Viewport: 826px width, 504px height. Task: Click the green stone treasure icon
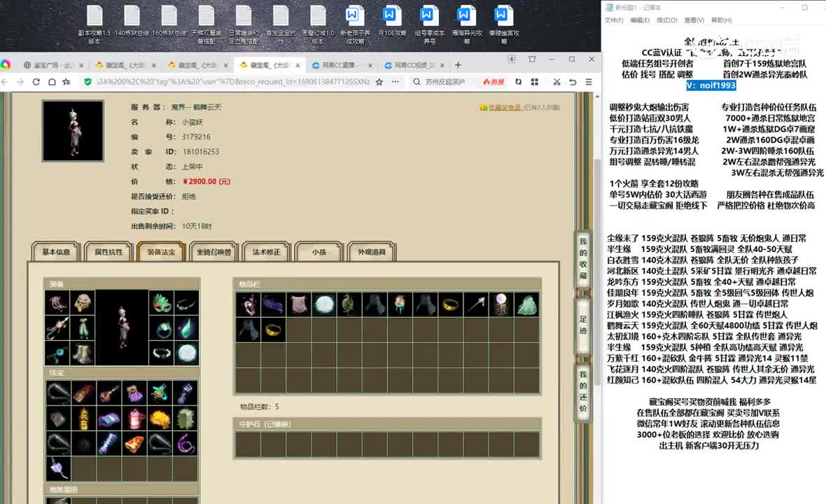coord(184,418)
